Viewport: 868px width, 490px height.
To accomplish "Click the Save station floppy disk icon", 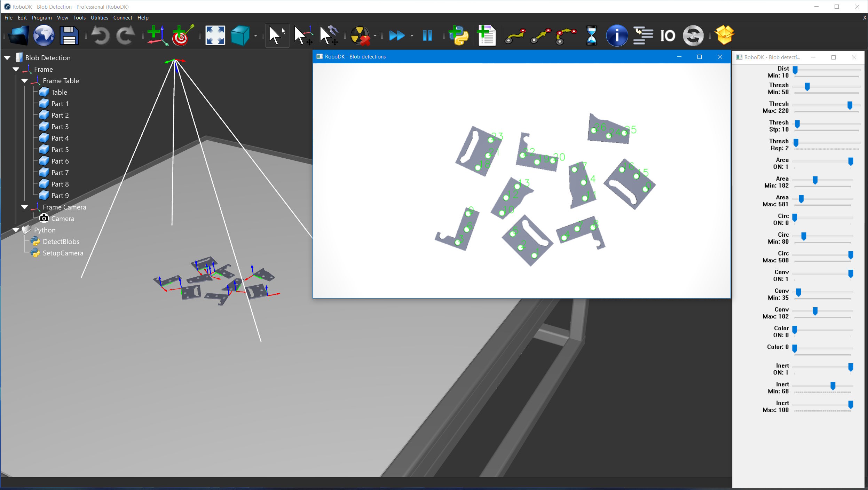I will tap(69, 35).
